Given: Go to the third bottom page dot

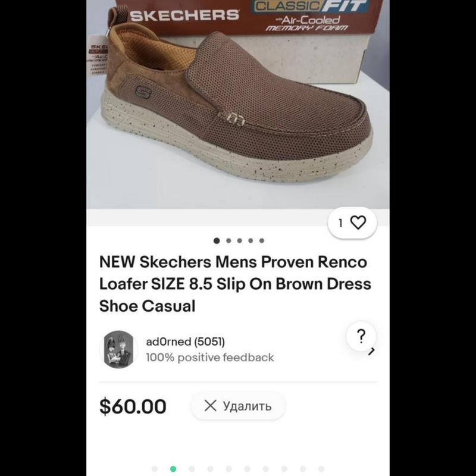Looking at the screenshot, I should 192,469.
